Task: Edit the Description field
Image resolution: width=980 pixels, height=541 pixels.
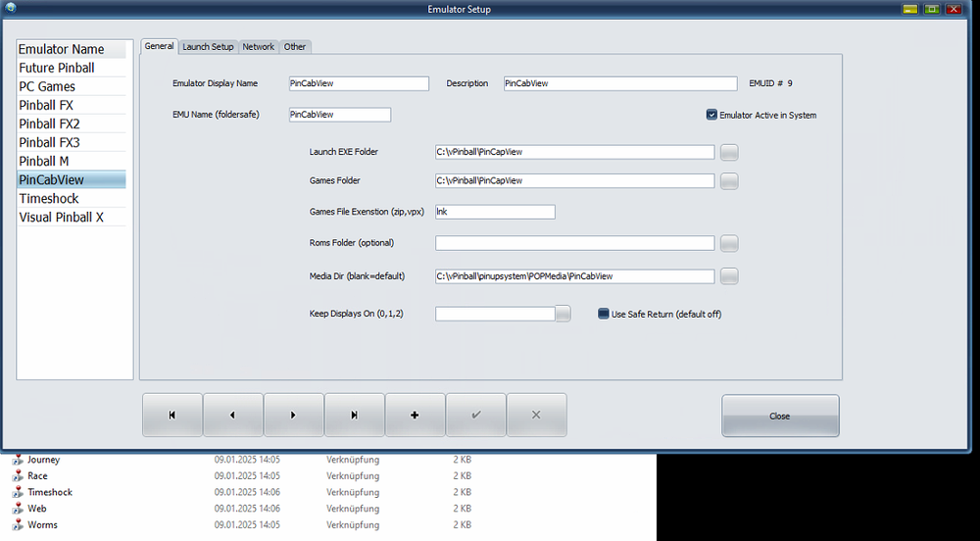Action: coord(620,83)
